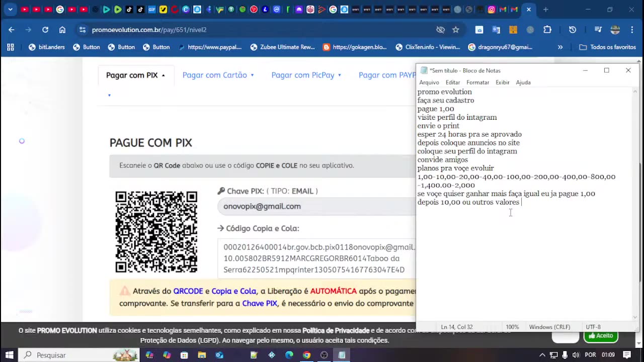This screenshot has width=644, height=362.
Task: Reload the promoevolution page
Action: pos(45,30)
